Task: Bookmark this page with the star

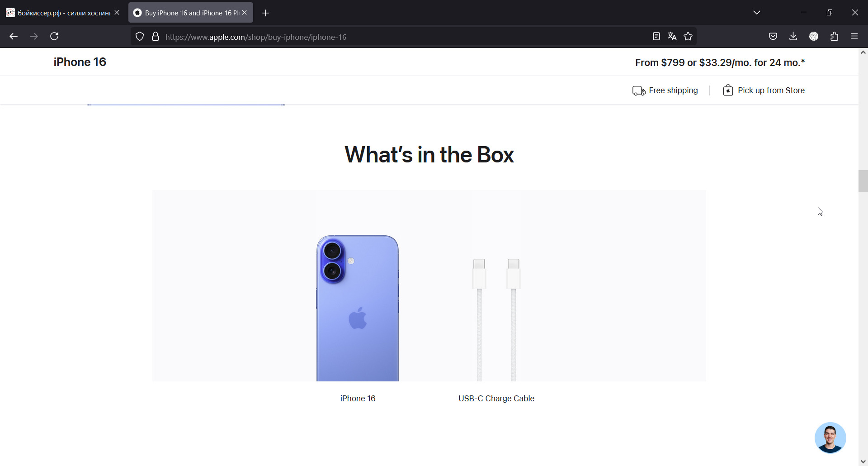Action: tap(688, 37)
